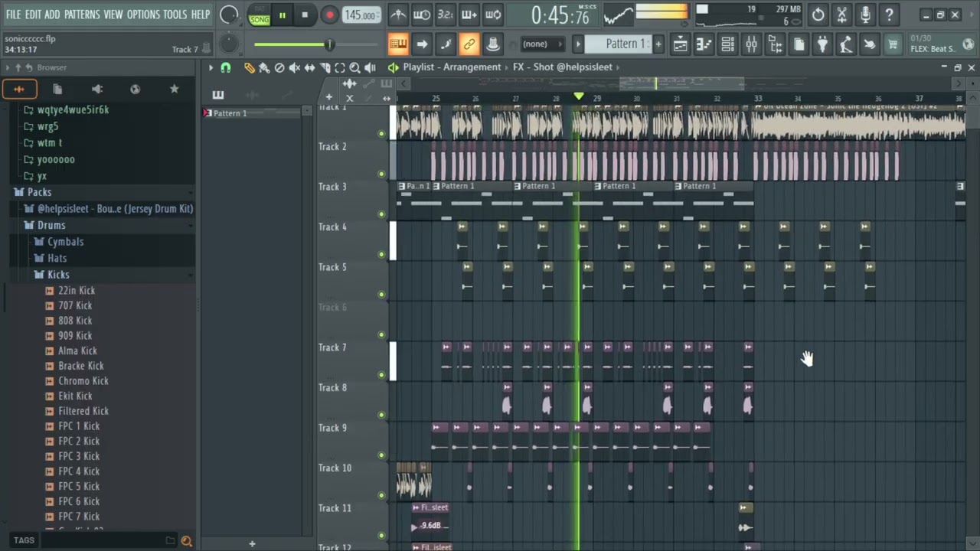980x551 pixels.
Task: Add a new pattern with plus button
Action: (658, 44)
